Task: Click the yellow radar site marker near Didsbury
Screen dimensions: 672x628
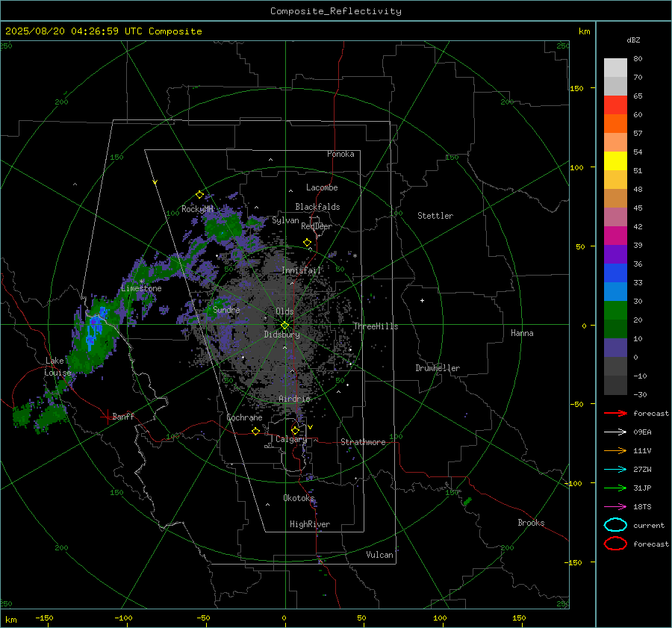Action: 285,325
